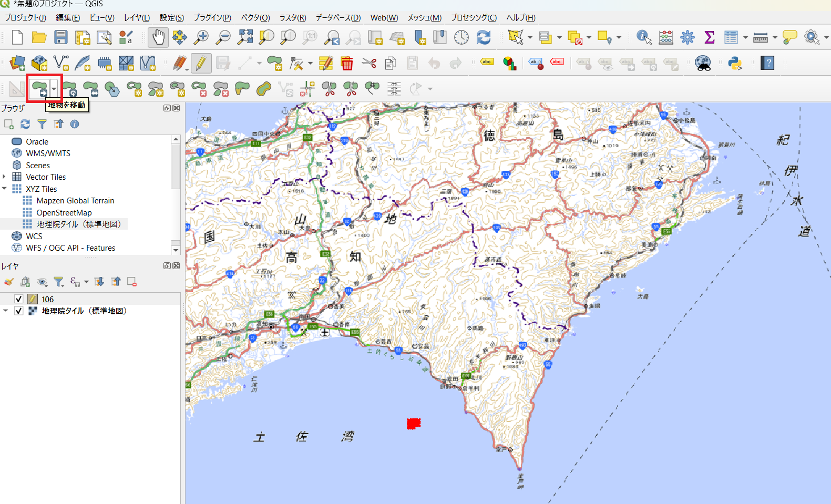Click Remove Layer icon in Layers panel
Image resolution: width=831 pixels, height=504 pixels.
tap(131, 282)
